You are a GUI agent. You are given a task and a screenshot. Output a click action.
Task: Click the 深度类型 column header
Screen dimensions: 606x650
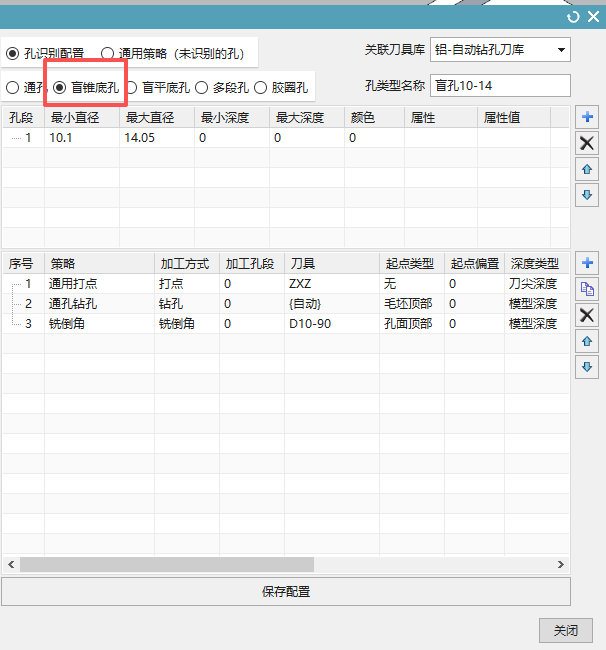(x=537, y=264)
